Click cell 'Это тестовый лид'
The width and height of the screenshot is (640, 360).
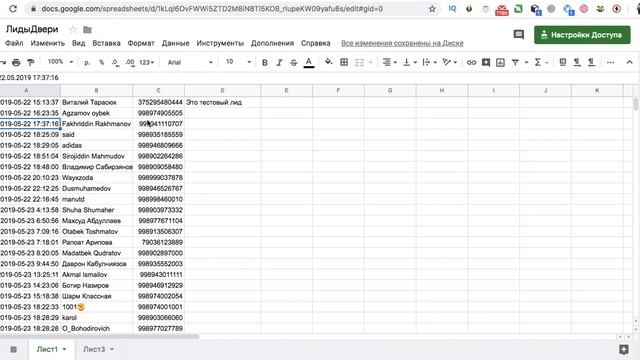click(x=222, y=102)
